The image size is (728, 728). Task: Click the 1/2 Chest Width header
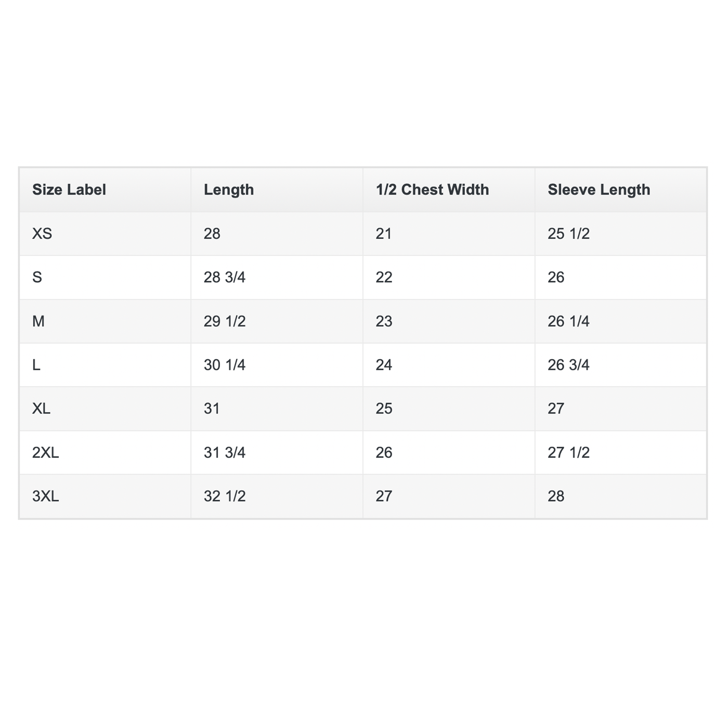coord(432,190)
